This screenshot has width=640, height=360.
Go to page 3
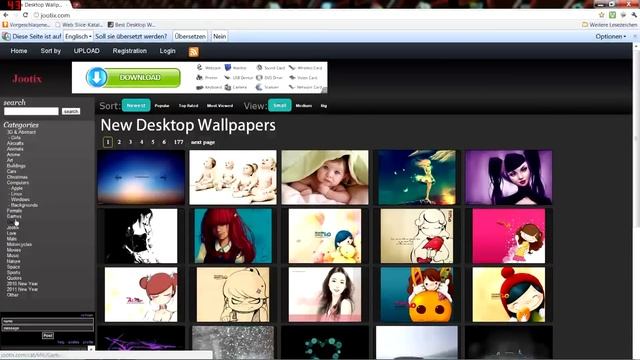(130, 142)
